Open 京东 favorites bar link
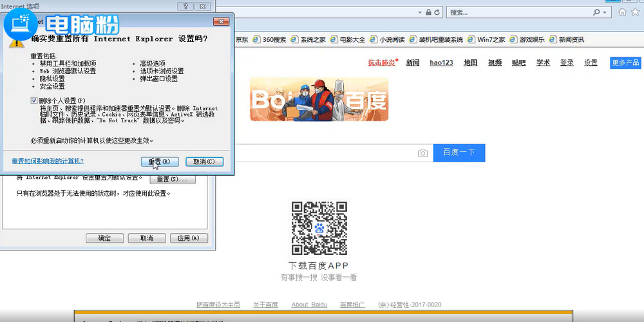Screen dimensions: 644x322 (x=242, y=40)
